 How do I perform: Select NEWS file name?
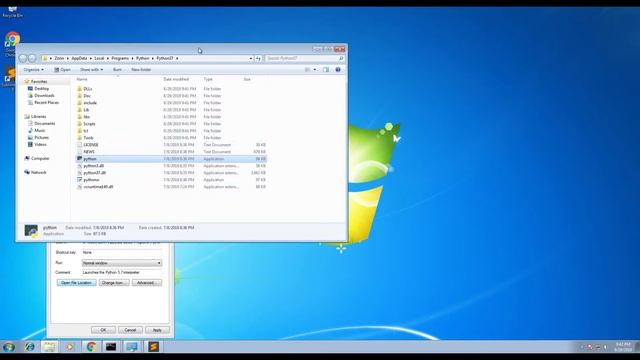[89, 151]
